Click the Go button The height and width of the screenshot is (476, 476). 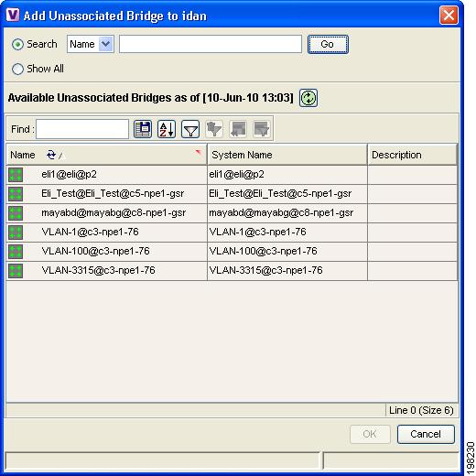328,44
